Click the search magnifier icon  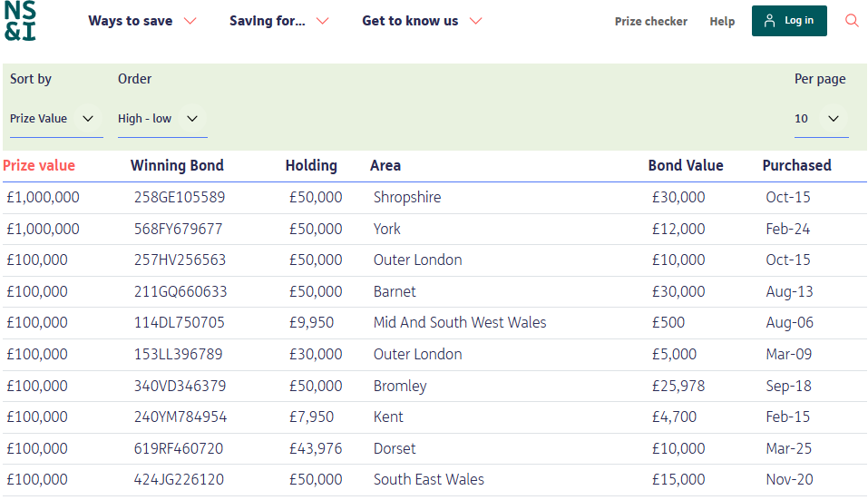click(x=852, y=21)
